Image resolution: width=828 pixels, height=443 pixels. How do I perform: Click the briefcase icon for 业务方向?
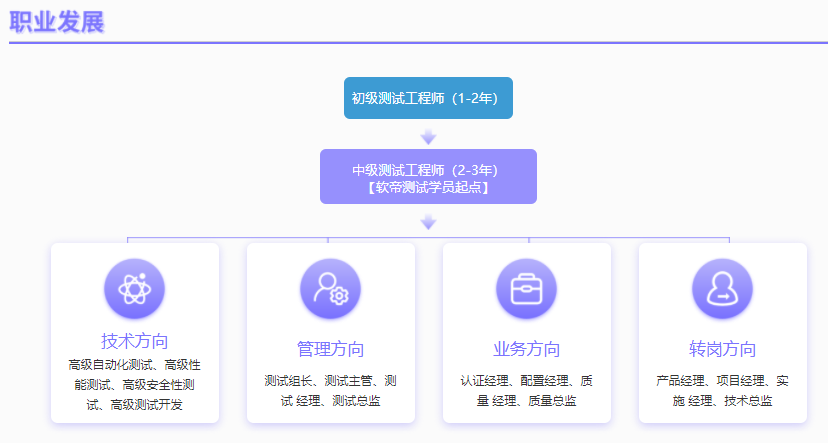526,290
